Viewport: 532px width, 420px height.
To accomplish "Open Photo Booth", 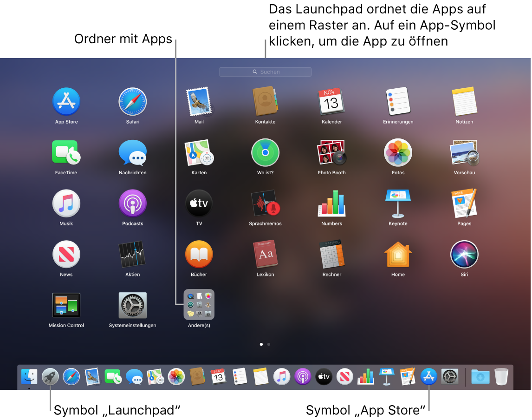I will tap(331, 152).
